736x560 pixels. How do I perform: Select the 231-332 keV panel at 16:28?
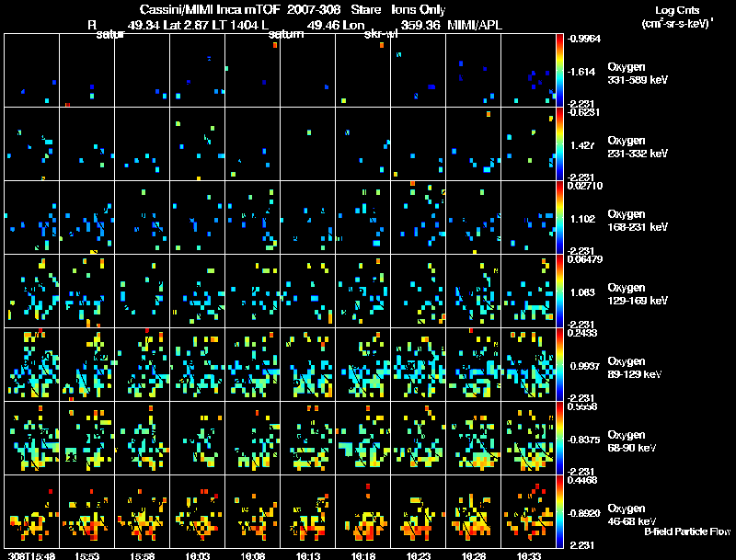point(473,144)
